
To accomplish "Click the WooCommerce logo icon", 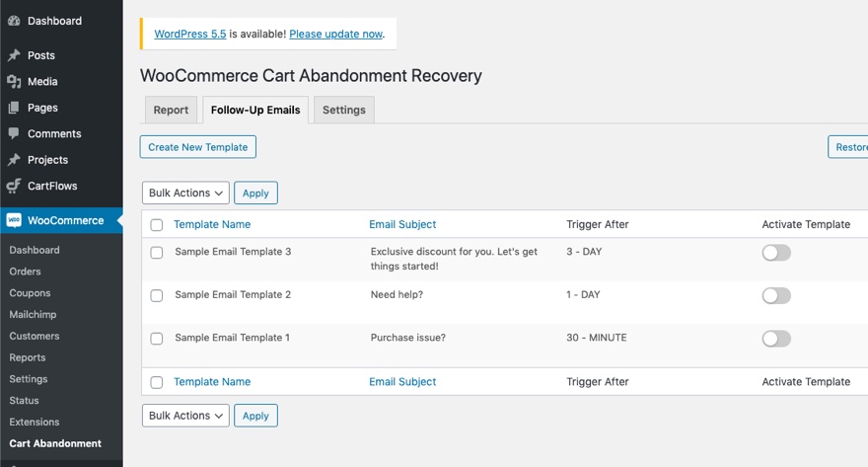I will point(14,220).
